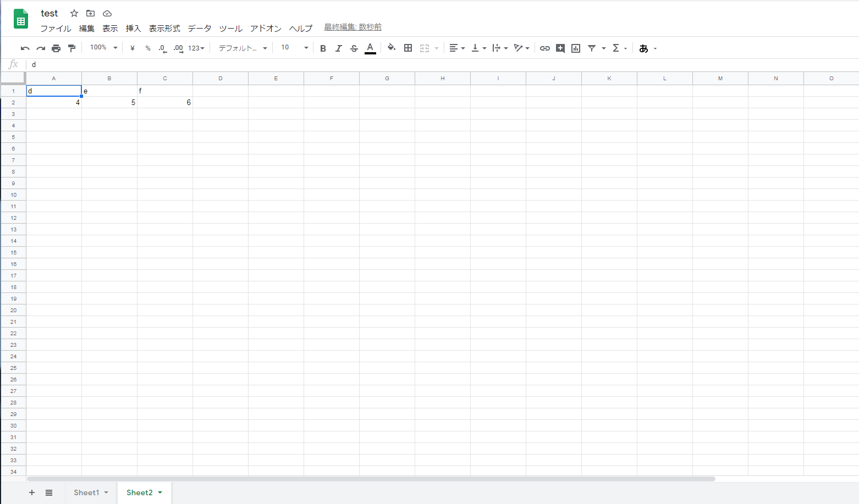Add a new sheet with the plus button

tap(31, 492)
